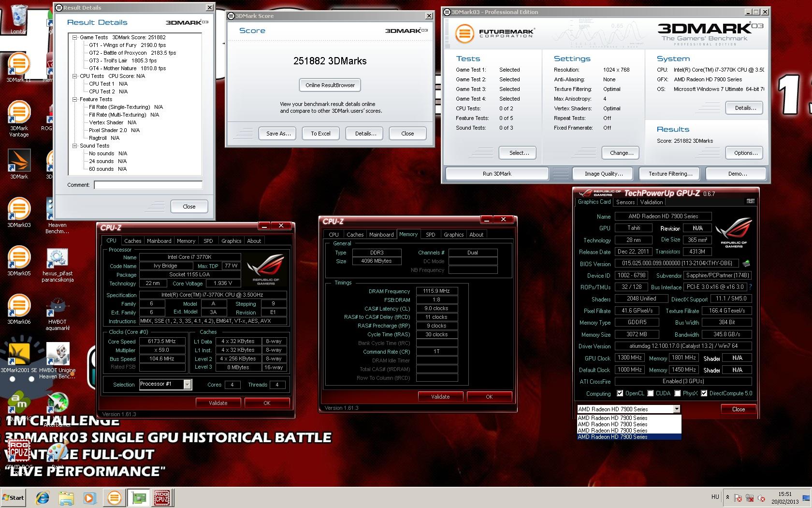This screenshot has width=812, height=508.
Task: Open the GPU-Z graphics card selector dropdown
Action: click(x=677, y=409)
